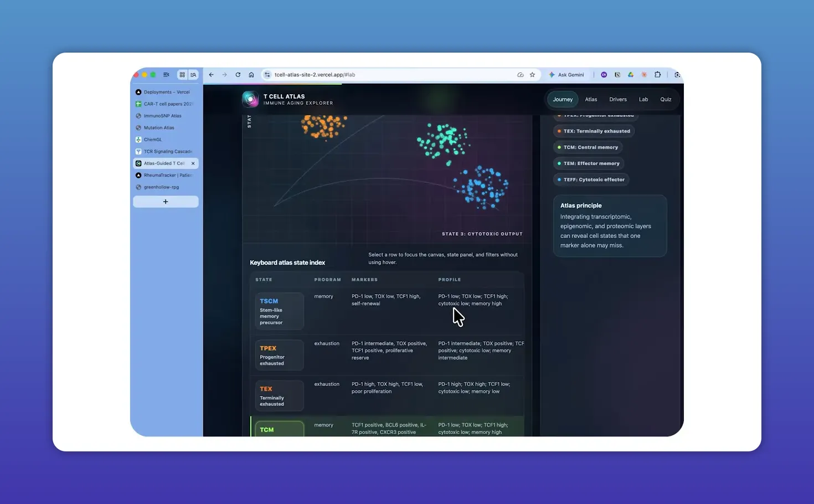Image resolution: width=814 pixels, height=504 pixels.
Task: Toggle the TCM: Central memory filter chip
Action: click(588, 147)
